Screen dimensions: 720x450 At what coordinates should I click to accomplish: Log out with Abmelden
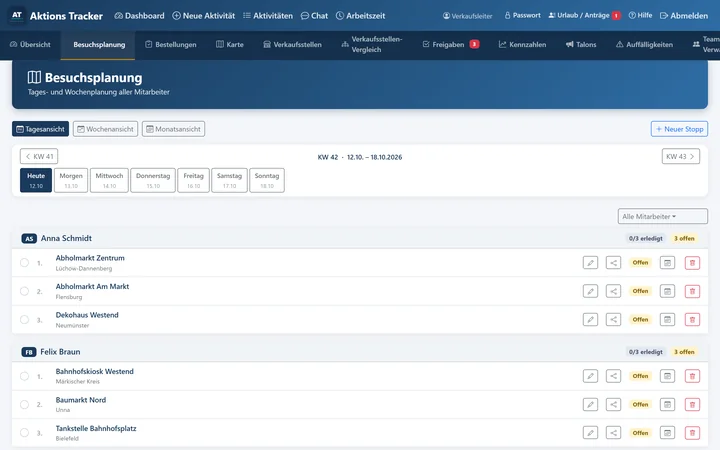[x=684, y=16]
